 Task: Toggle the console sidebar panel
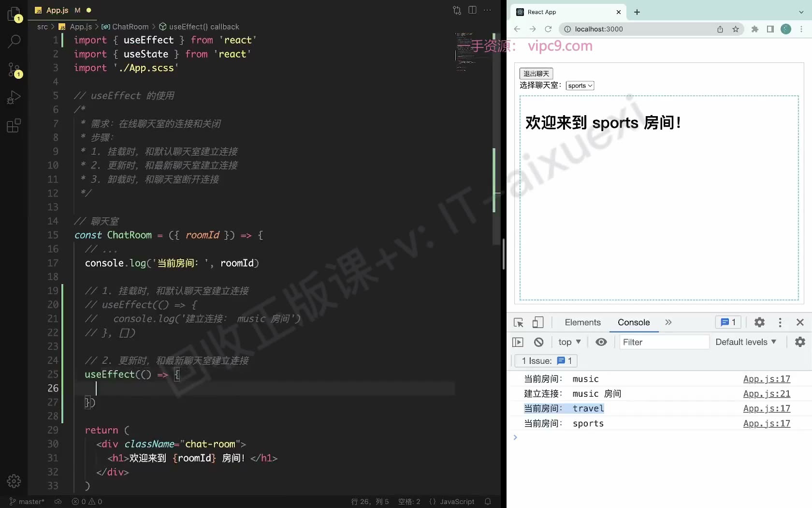pos(518,342)
